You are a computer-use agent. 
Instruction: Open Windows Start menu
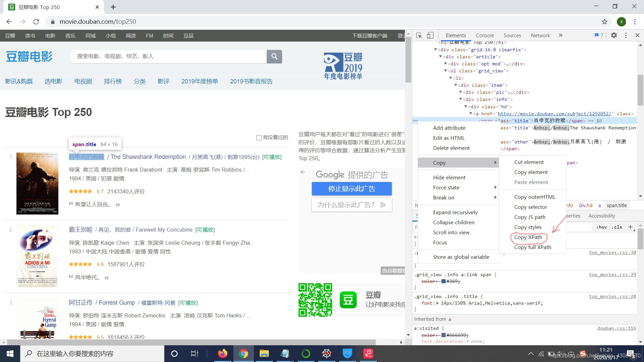coord(10,354)
